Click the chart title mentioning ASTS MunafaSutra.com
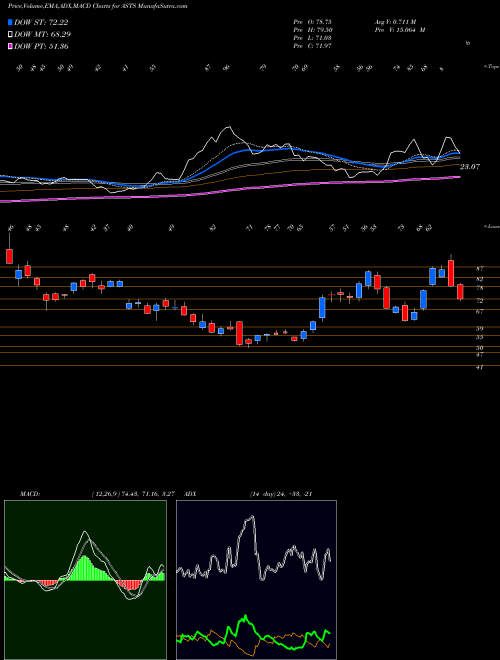This screenshot has height=660, width=500. [x=98, y=6]
